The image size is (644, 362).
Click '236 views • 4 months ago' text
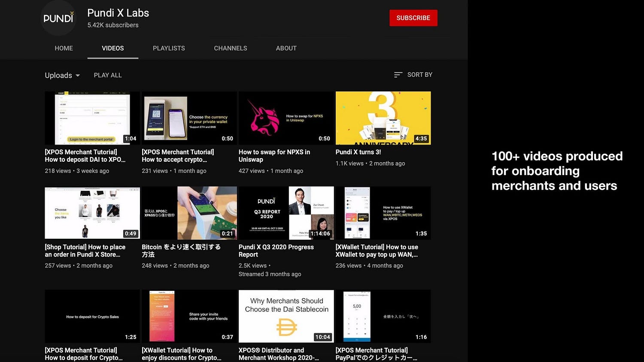(369, 265)
